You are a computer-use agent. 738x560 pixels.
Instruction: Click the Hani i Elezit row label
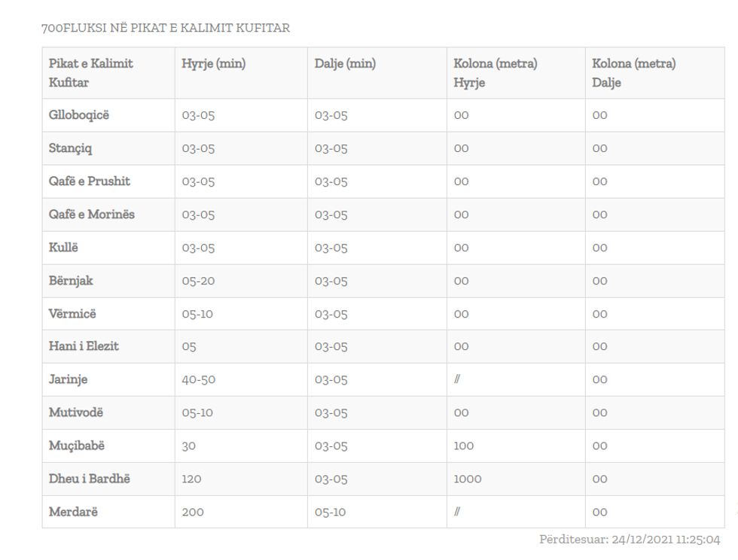84,346
